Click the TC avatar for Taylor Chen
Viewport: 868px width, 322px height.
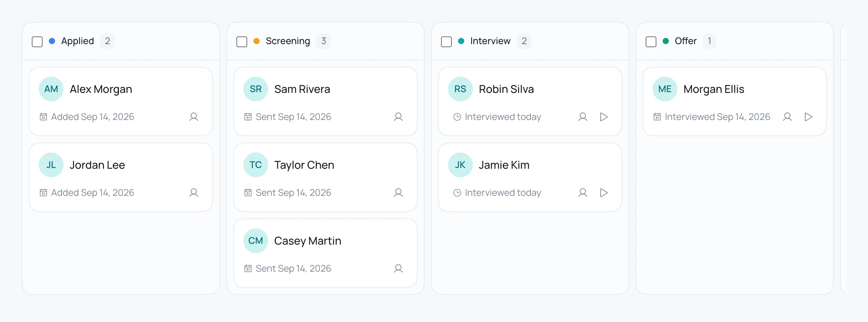[256, 165]
